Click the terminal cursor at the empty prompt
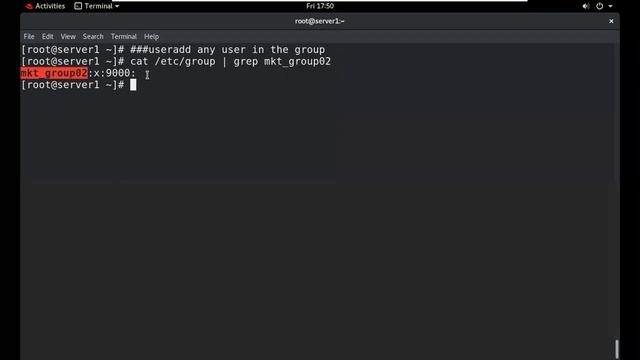 pyautogui.click(x=133, y=85)
